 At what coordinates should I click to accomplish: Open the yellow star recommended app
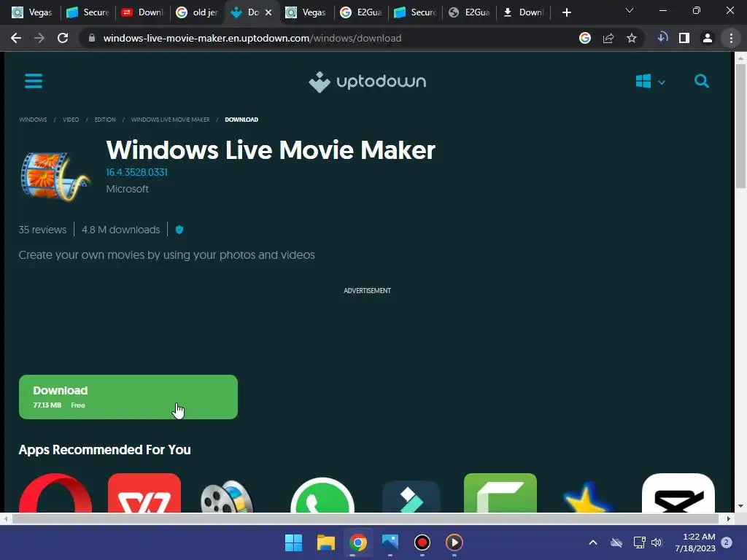point(589,497)
